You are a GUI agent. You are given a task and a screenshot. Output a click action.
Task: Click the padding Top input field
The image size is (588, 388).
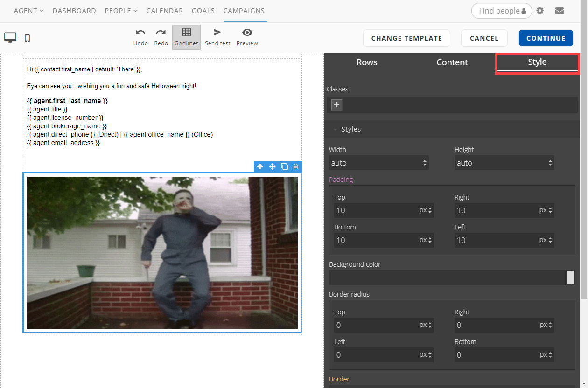pyautogui.click(x=376, y=210)
